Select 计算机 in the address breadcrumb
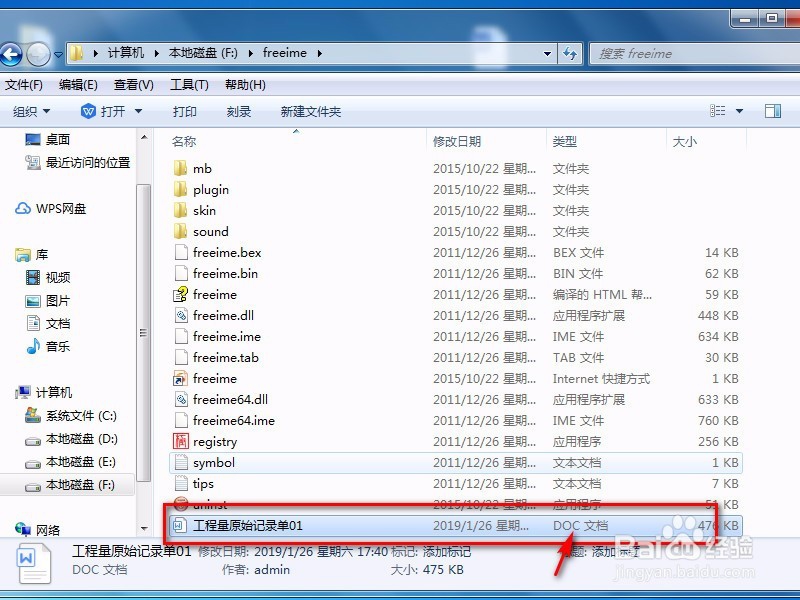This screenshot has width=800, height=600. (126, 53)
